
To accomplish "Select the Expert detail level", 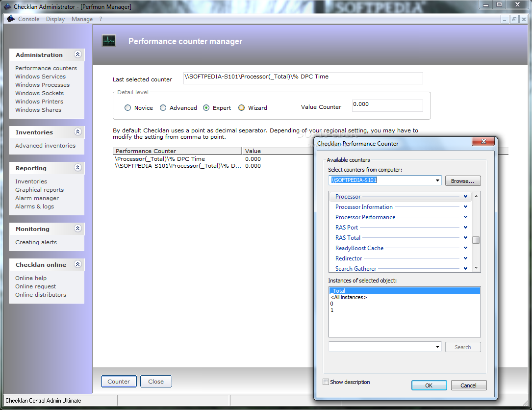I will click(x=206, y=107).
